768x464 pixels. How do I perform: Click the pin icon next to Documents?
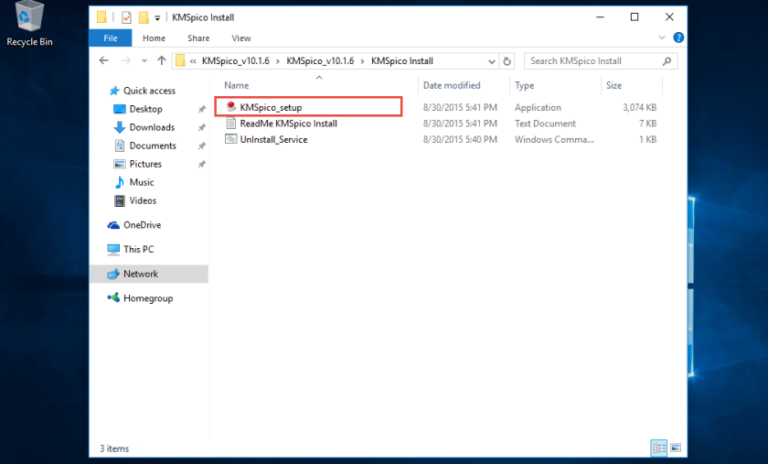click(202, 146)
